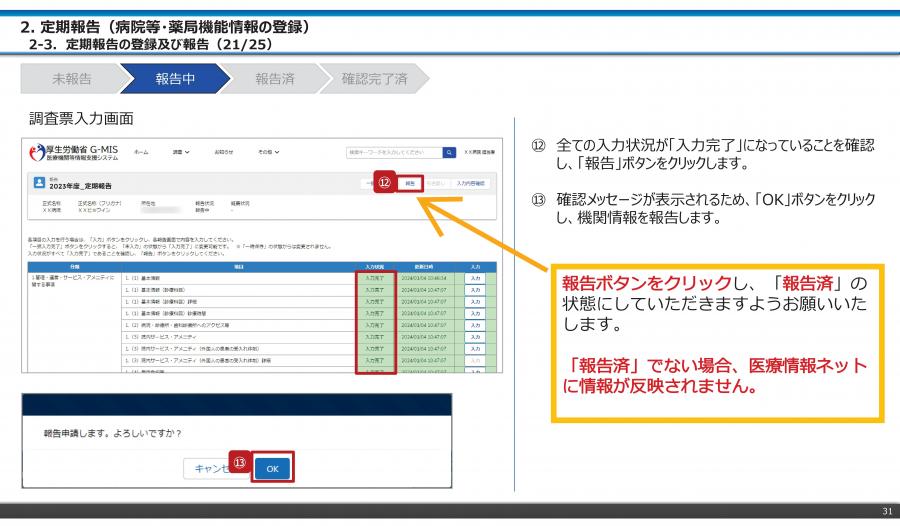Click the 分類 column header
Image resolution: width=900 pixels, height=526 pixels.
click(x=75, y=267)
